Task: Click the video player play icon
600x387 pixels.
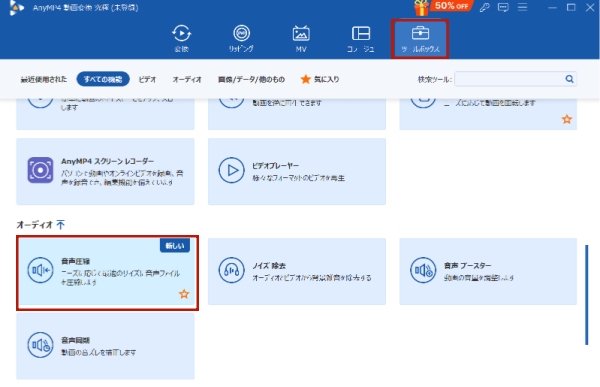Action: click(232, 170)
